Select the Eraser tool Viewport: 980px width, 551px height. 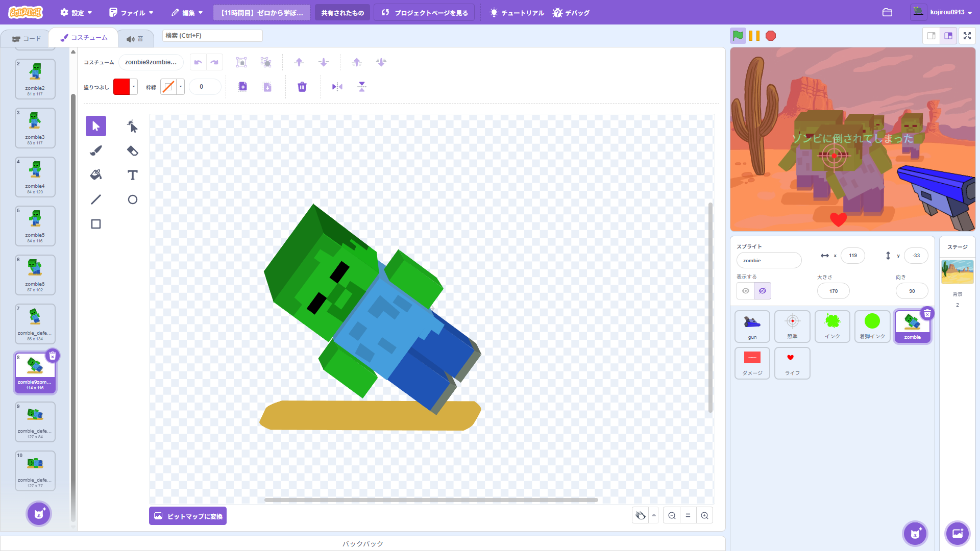coord(132,151)
